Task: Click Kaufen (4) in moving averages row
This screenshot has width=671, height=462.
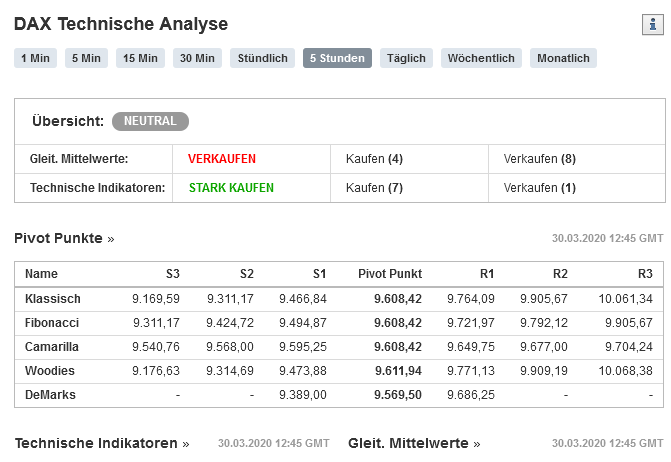Action: coord(374,159)
